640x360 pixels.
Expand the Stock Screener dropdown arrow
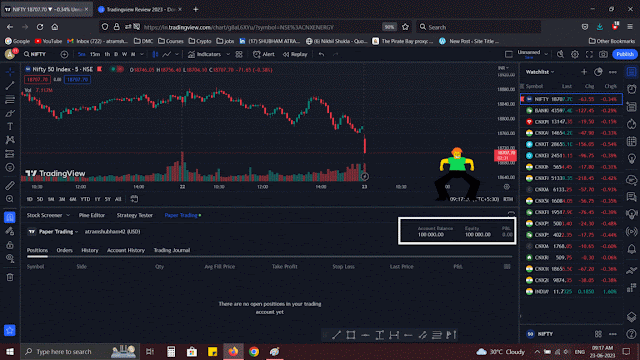68,215
